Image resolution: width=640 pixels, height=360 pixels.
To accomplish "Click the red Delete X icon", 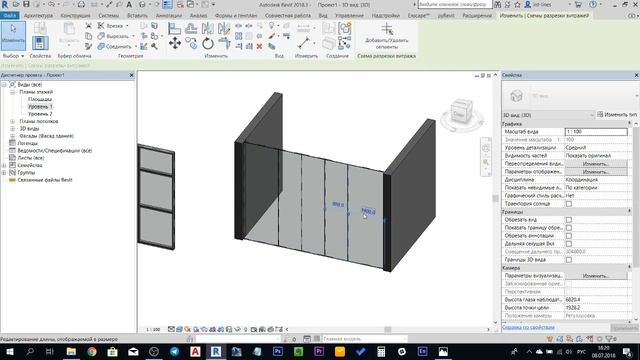I will click(259, 47).
